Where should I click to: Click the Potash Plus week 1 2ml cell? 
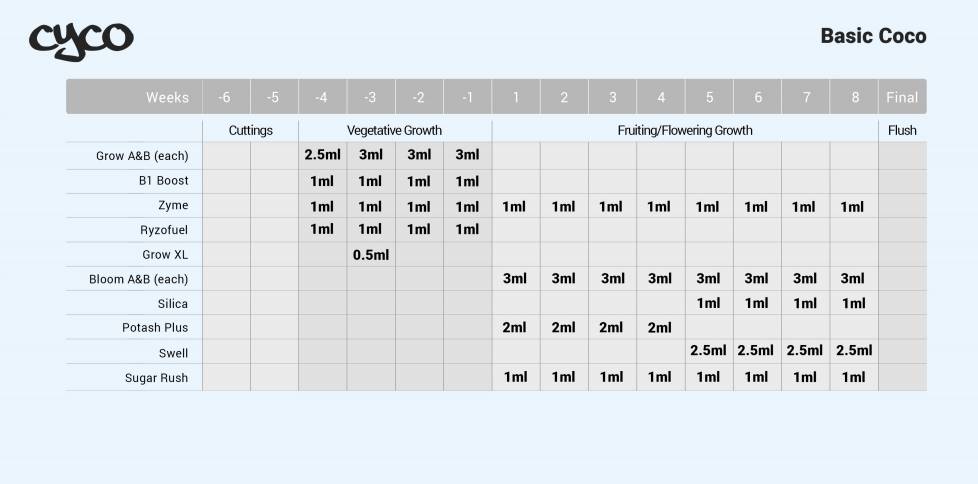pyautogui.click(x=516, y=327)
